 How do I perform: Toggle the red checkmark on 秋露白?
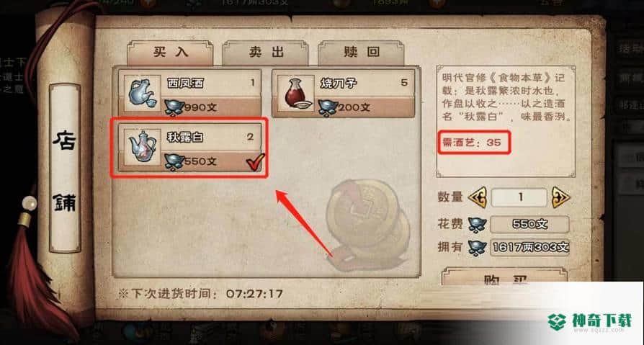(255, 162)
